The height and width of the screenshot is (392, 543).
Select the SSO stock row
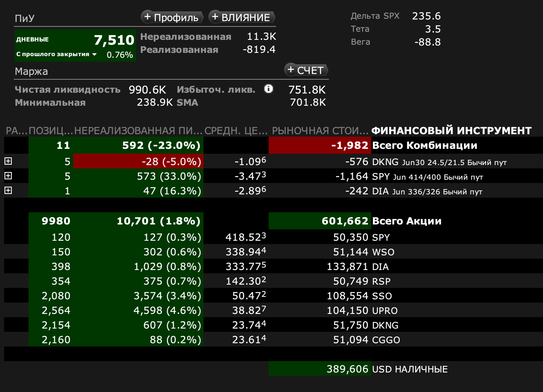click(x=273, y=296)
